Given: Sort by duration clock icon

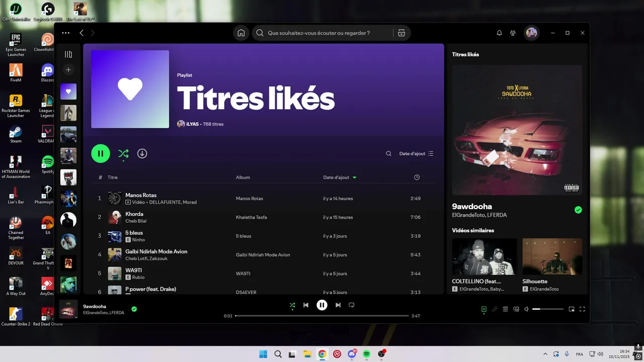Looking at the screenshot, I should click(417, 177).
